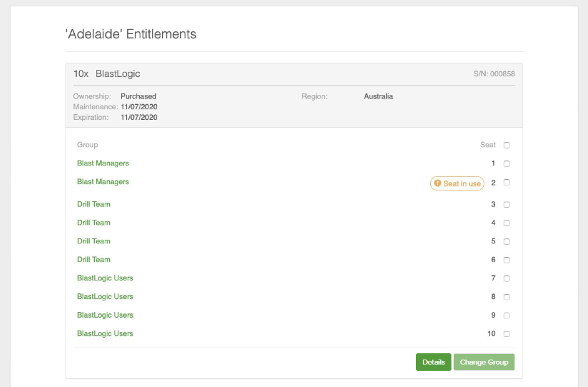Screen dimensions: 588x387
Task: Check the seat 9 checkbox
Action: click(506, 315)
